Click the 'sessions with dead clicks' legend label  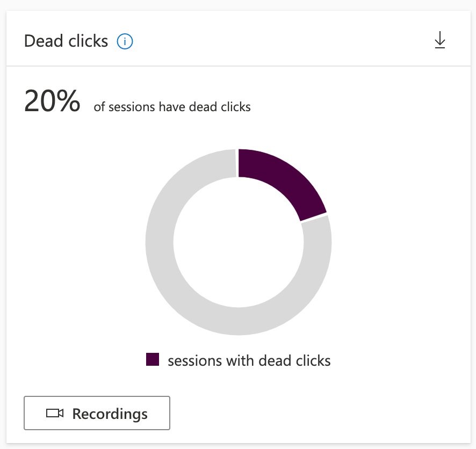click(249, 360)
